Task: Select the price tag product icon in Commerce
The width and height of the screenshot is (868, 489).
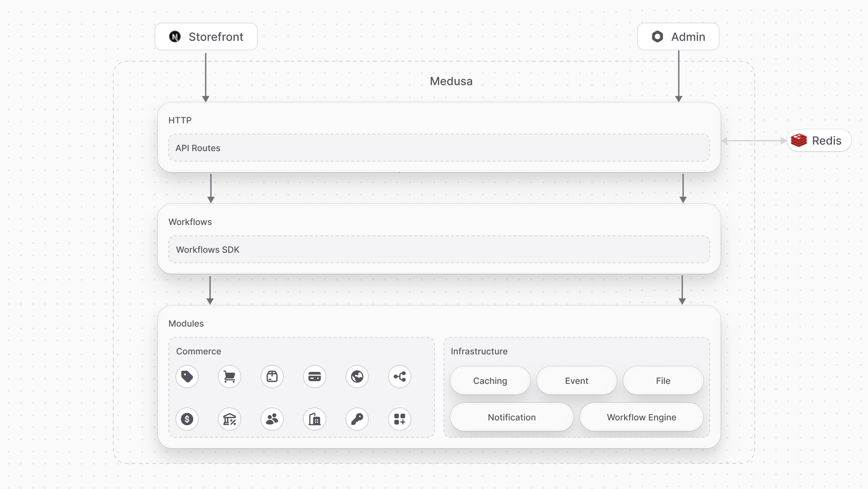Action: pyautogui.click(x=187, y=377)
